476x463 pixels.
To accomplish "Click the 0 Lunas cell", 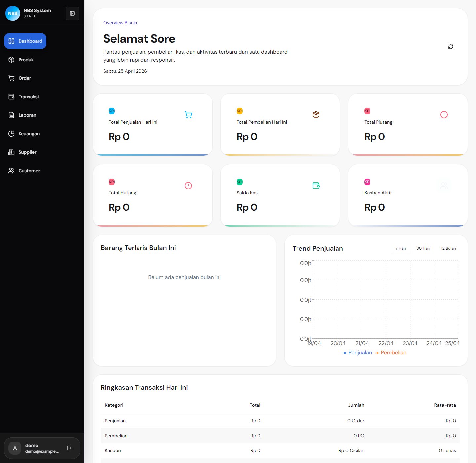I will pos(447,450).
